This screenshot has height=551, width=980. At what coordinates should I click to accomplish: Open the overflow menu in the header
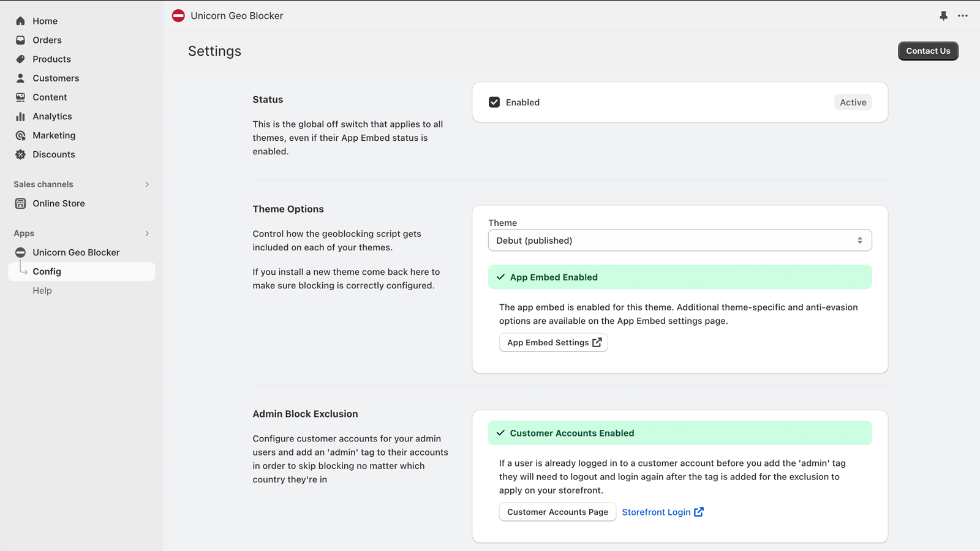pyautogui.click(x=963, y=15)
